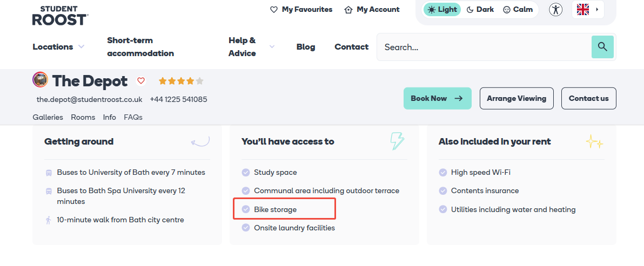Viewport: 644px width, 266px height.
Task: Click The Depot round avatar image
Action: 41,80
